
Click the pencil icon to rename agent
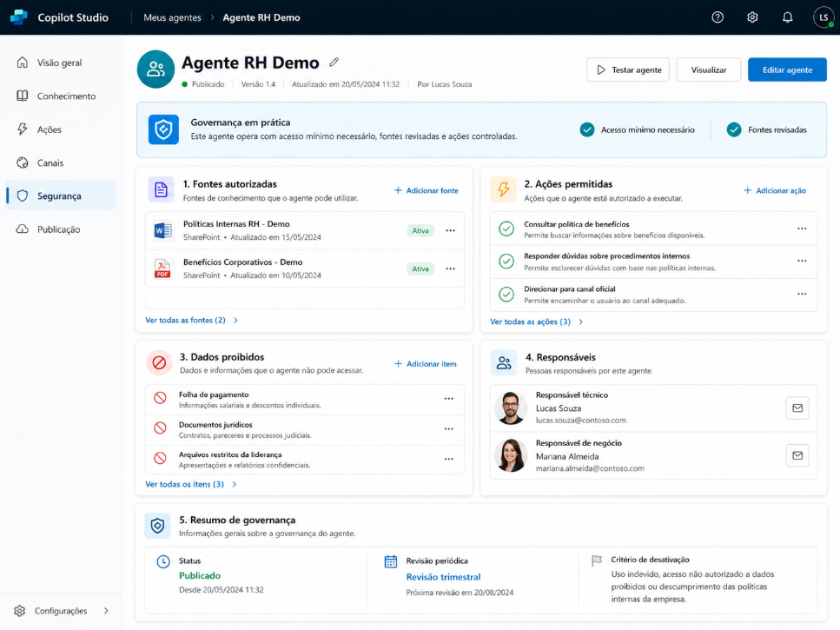(x=334, y=63)
